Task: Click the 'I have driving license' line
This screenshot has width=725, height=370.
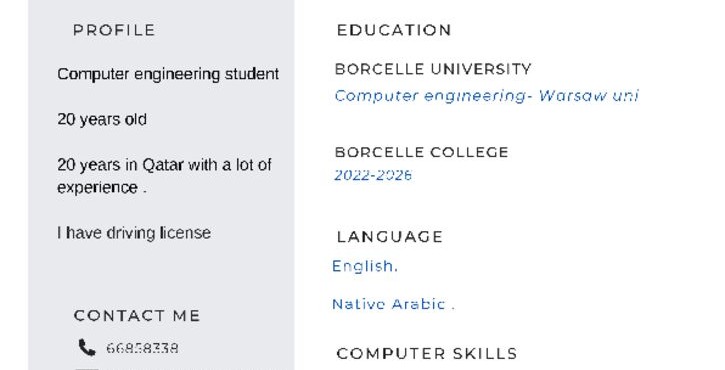Action: pyautogui.click(x=134, y=233)
